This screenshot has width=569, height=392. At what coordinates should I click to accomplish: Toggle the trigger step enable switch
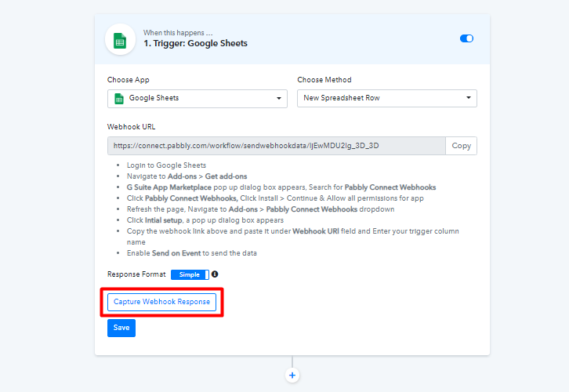click(x=466, y=38)
